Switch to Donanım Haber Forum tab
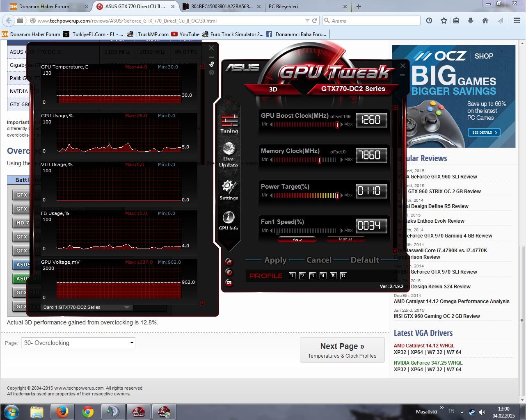The image size is (526, 420). coord(48,7)
